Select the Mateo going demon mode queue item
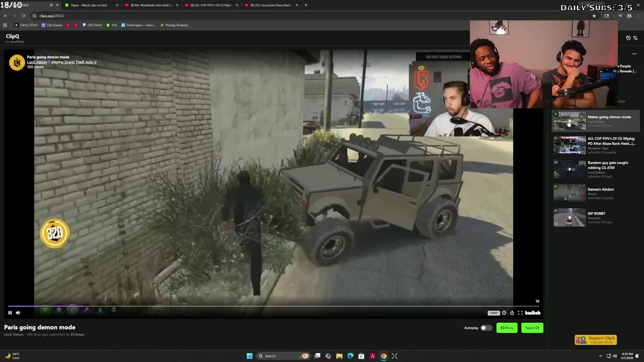The image size is (644, 362). coord(596,121)
